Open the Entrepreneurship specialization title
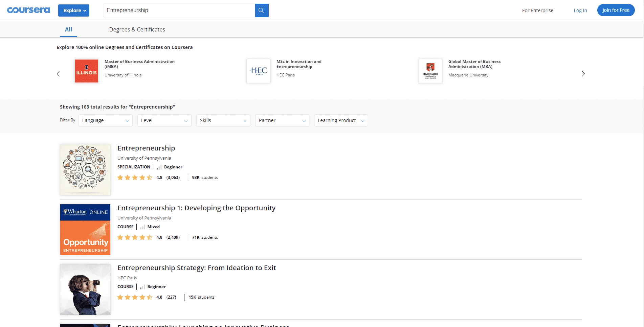The height and width of the screenshot is (327, 644). click(146, 148)
